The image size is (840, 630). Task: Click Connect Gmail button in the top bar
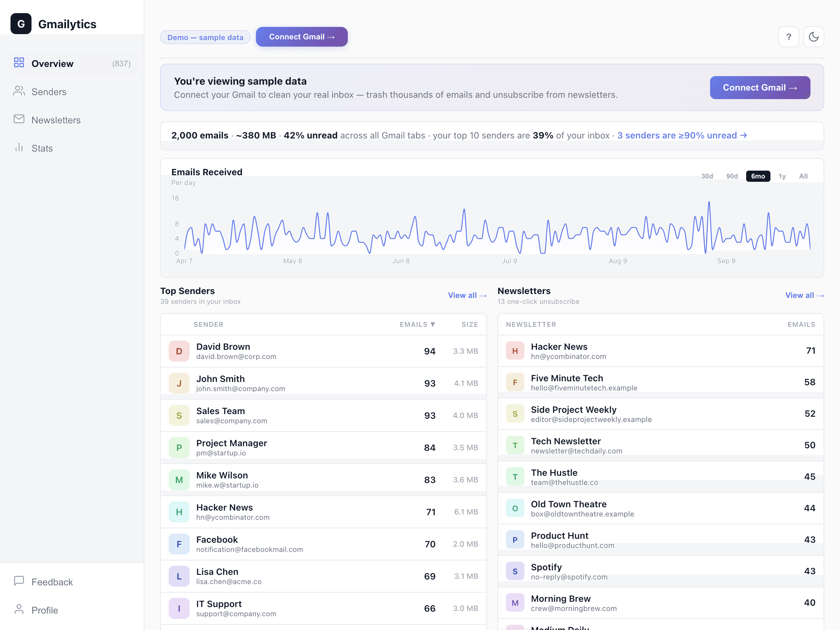pyautogui.click(x=302, y=37)
